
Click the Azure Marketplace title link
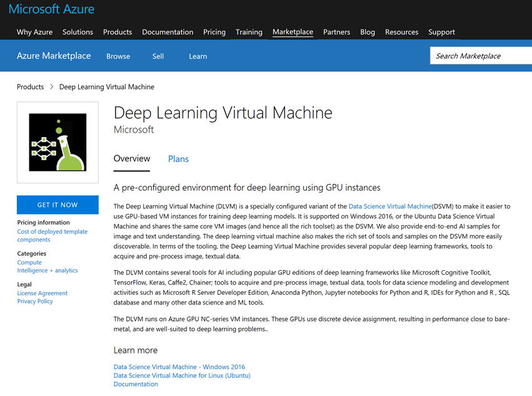pos(54,56)
